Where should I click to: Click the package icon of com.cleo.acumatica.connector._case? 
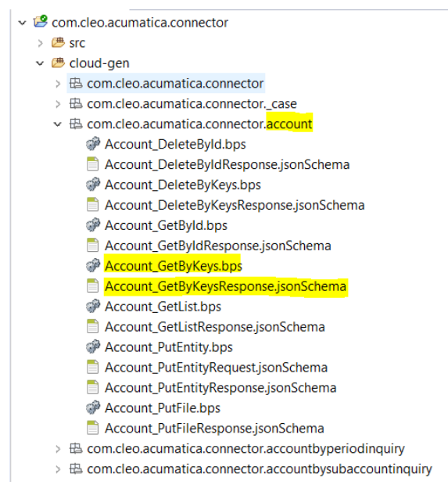pos(76,103)
